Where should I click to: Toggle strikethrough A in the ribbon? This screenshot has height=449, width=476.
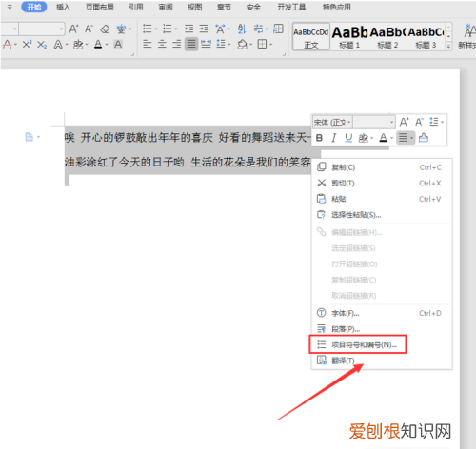coord(7,45)
